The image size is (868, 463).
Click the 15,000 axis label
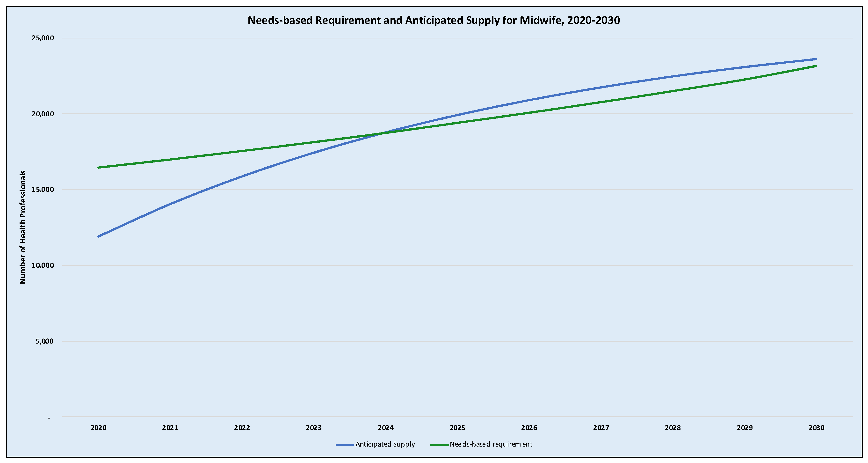tap(43, 190)
